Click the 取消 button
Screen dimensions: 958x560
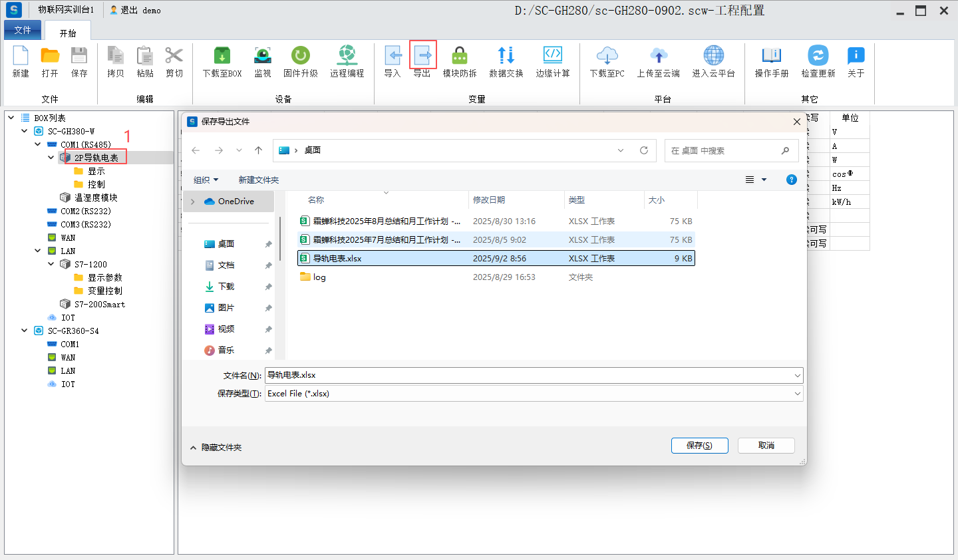766,446
